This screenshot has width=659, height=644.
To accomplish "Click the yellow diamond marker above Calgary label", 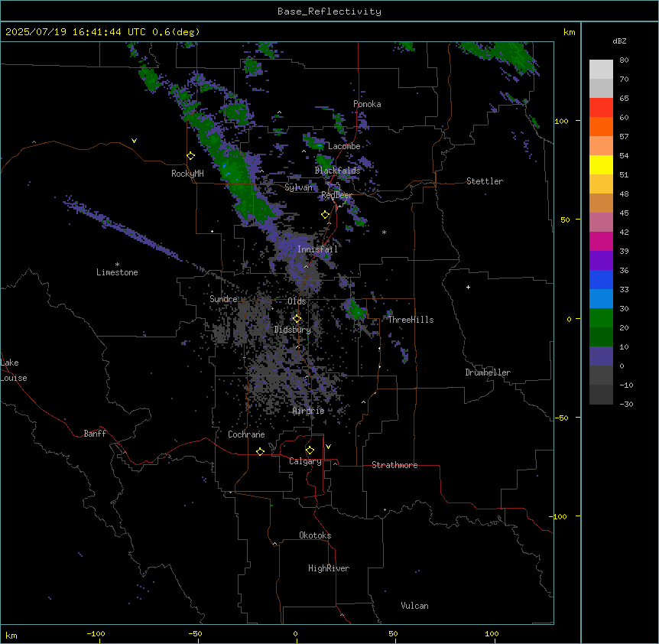I will point(310,450).
